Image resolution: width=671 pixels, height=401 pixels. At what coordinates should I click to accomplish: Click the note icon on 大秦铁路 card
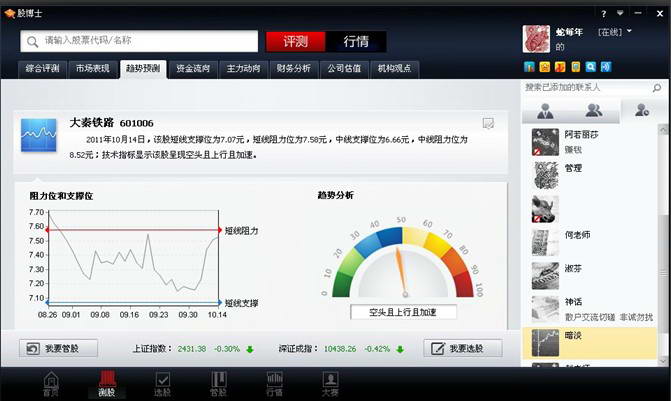[488, 123]
